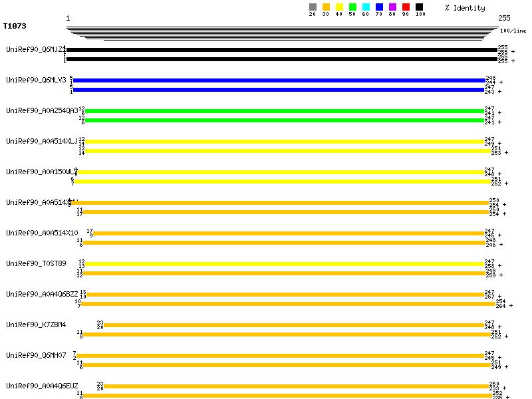
Task: Click the cyan 60% identity swatch
Action: (366, 7)
